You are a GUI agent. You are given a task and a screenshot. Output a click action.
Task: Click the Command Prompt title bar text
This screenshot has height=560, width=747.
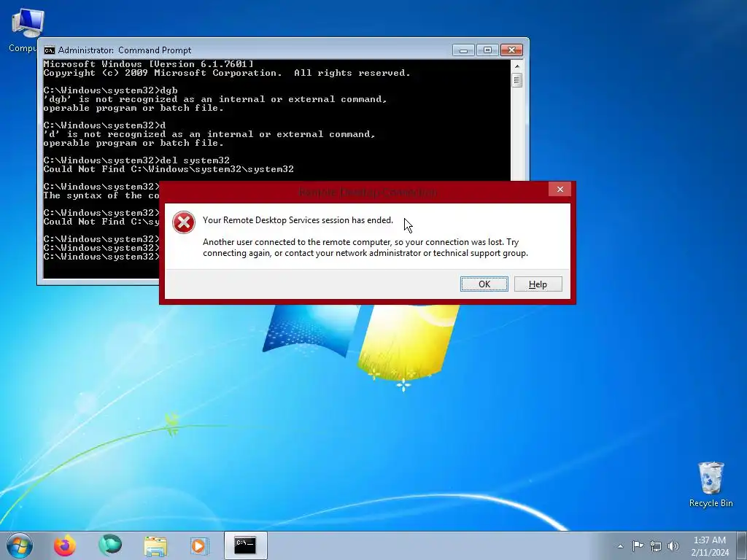coord(125,50)
